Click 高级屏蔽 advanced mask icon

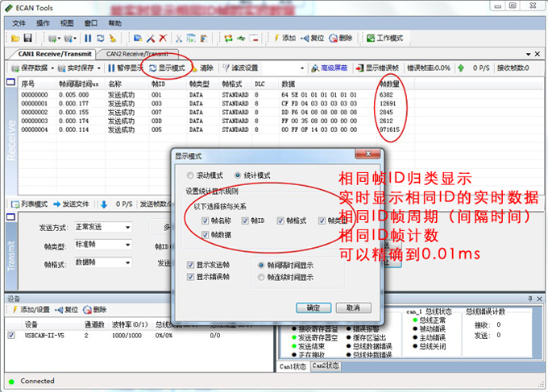[x=315, y=68]
